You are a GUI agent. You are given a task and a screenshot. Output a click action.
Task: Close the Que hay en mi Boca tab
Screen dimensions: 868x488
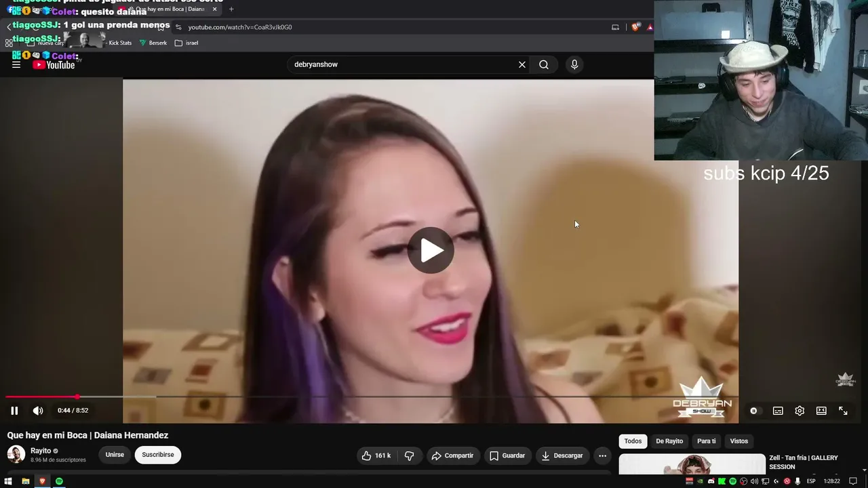[x=214, y=9]
